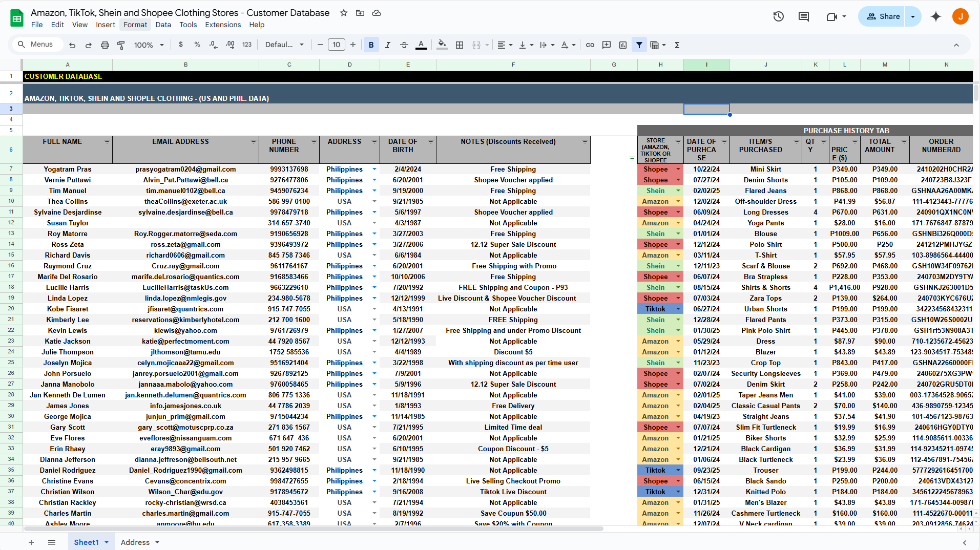Insert comment icon in toolbar
Image resolution: width=980 pixels, height=550 pixels.
607,45
